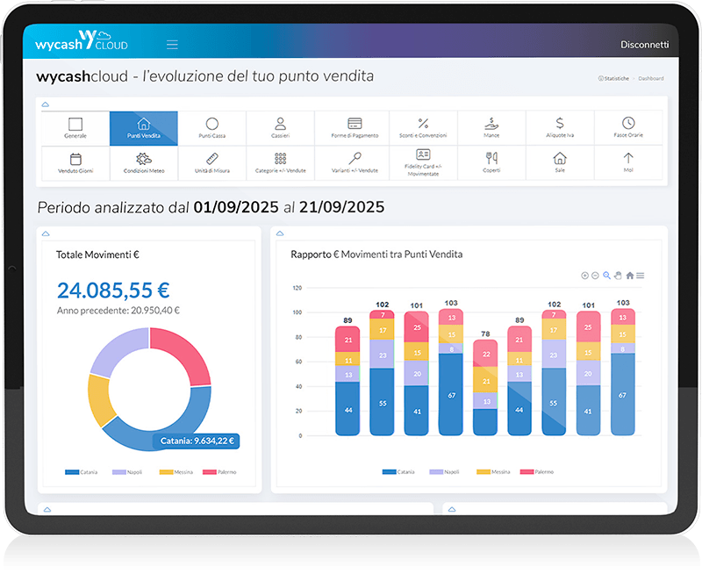This screenshot has height=588, width=702.
Task: Click Anno precedente: 20.950,40 € text
Action: (x=118, y=311)
